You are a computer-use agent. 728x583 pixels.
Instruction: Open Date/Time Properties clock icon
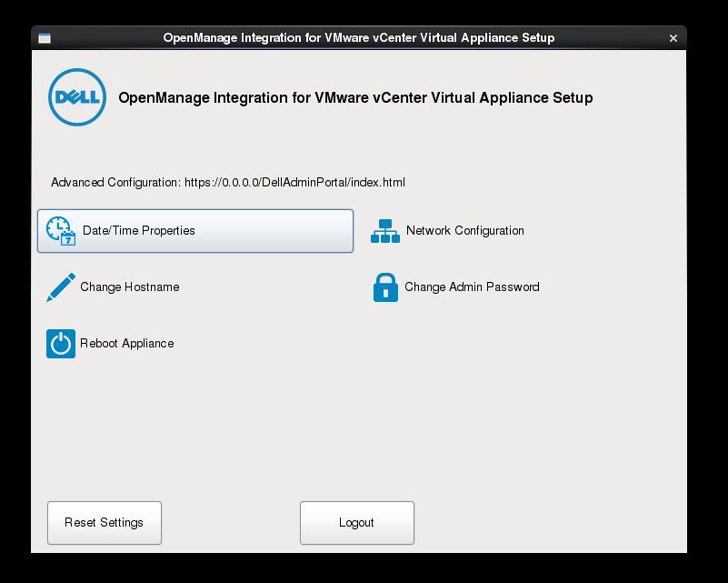[x=61, y=231]
